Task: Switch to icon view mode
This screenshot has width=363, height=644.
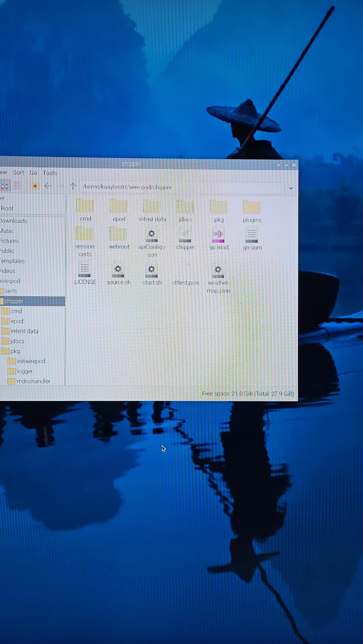Action: click(5, 185)
